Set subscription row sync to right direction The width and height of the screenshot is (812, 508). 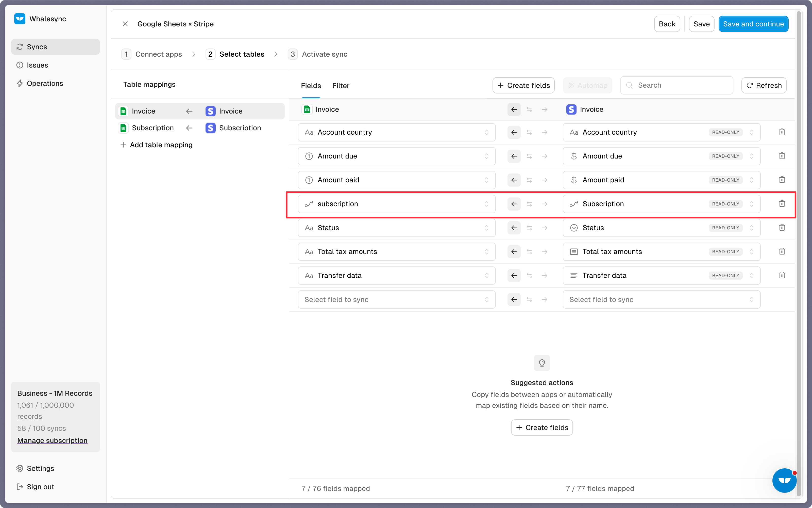coord(544,204)
